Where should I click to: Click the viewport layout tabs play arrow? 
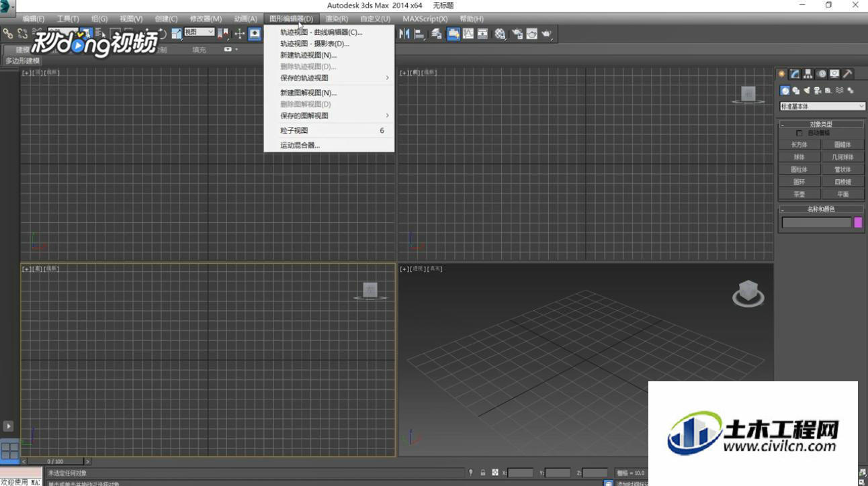[x=8, y=426]
